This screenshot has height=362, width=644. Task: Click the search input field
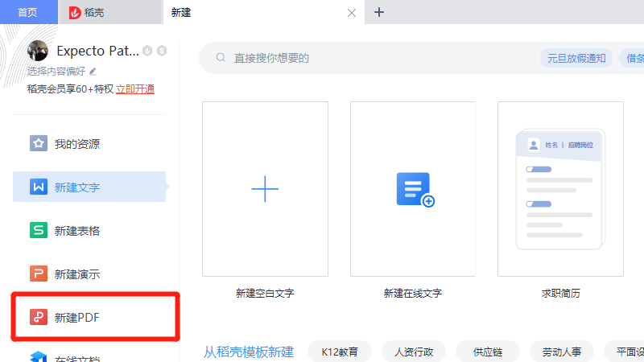pyautogui.click(x=378, y=58)
